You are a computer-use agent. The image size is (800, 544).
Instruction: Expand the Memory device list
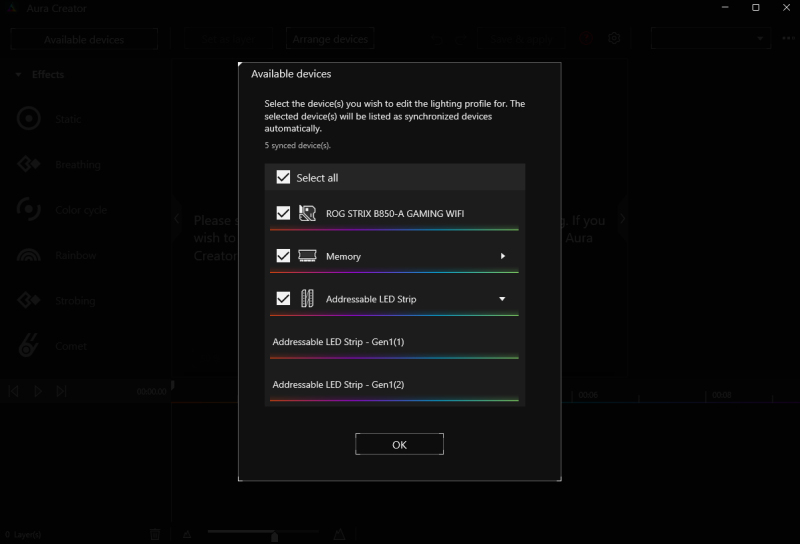(x=503, y=256)
